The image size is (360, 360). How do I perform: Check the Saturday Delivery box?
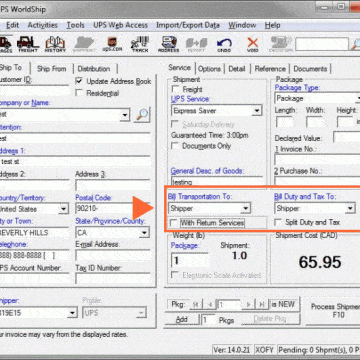click(174, 124)
